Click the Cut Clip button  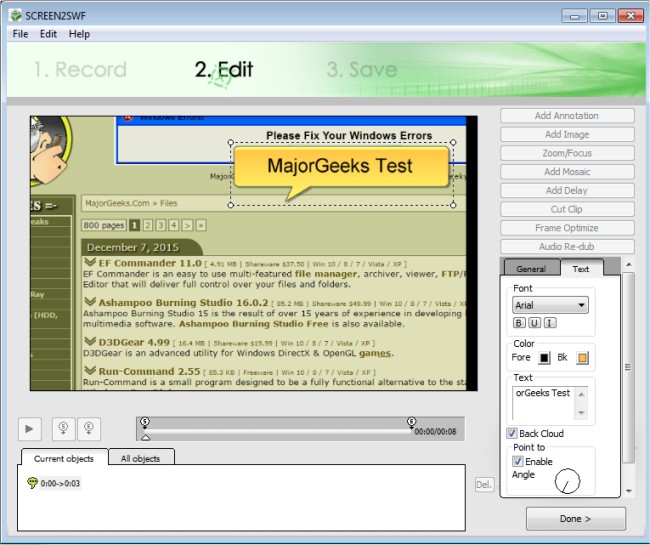[x=567, y=209]
